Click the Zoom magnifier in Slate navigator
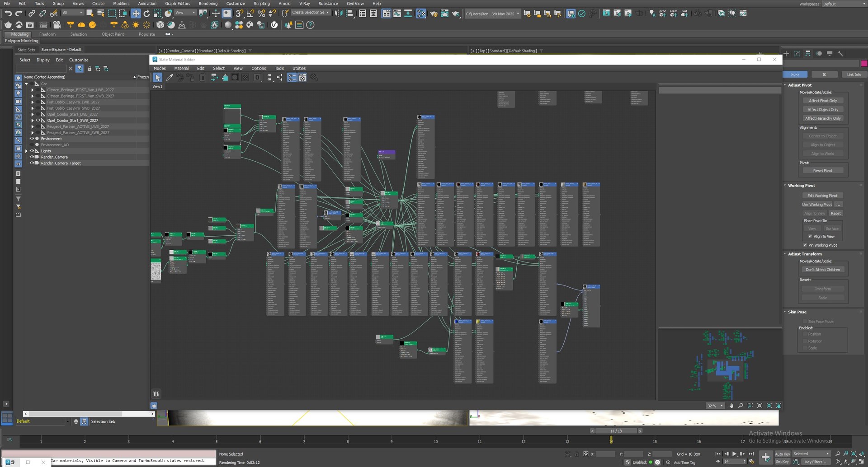868x467 pixels. click(x=741, y=406)
